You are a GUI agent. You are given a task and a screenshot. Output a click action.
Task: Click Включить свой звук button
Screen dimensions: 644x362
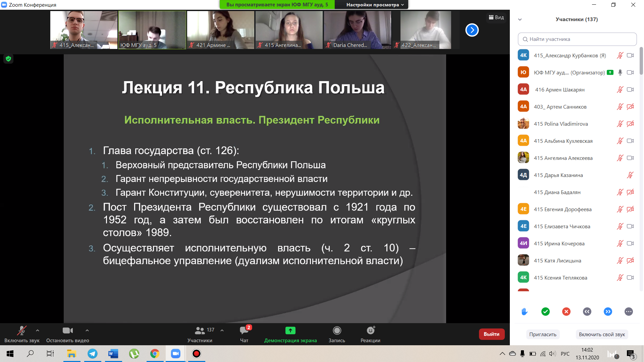coord(602,335)
